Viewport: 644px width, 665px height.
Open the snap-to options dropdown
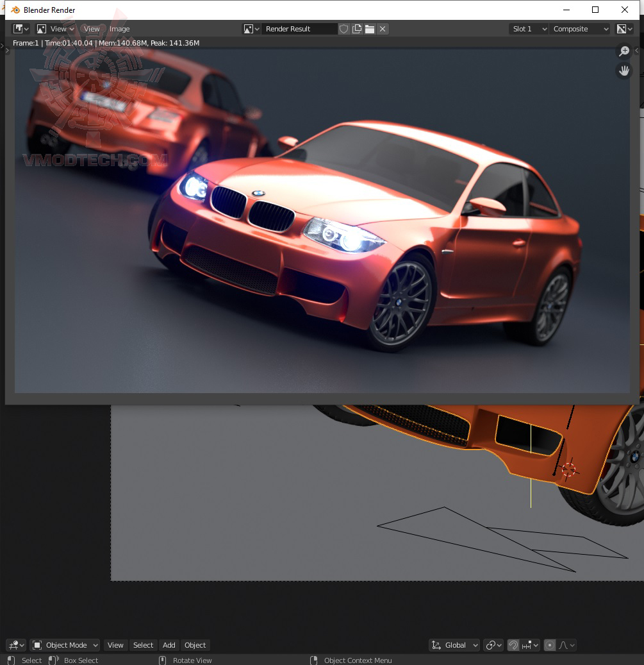point(530,645)
